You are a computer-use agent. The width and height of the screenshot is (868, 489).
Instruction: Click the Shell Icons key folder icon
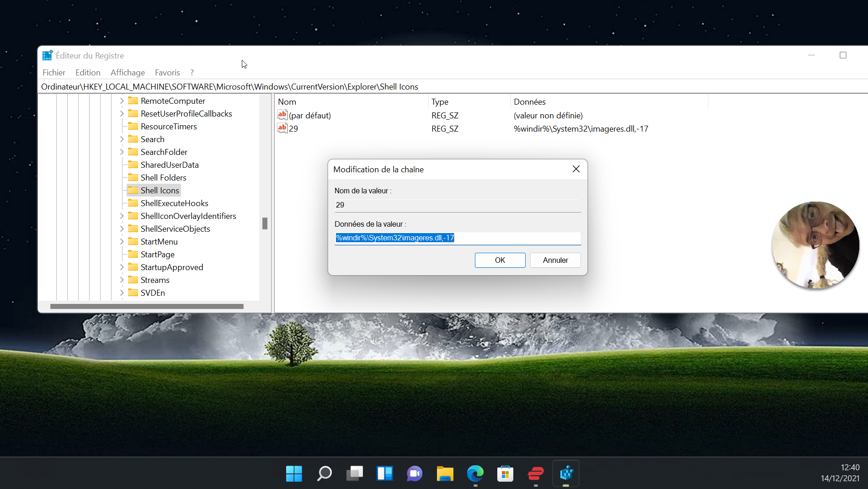133,190
